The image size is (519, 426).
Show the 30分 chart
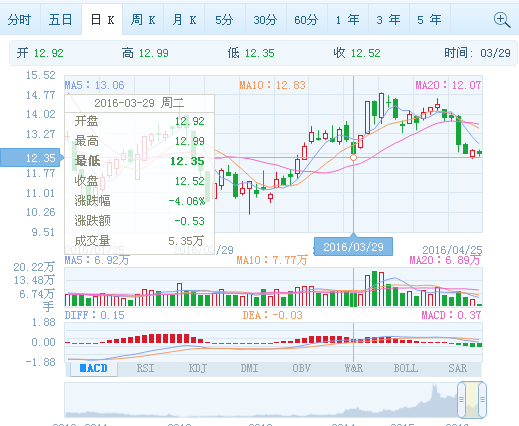266,20
